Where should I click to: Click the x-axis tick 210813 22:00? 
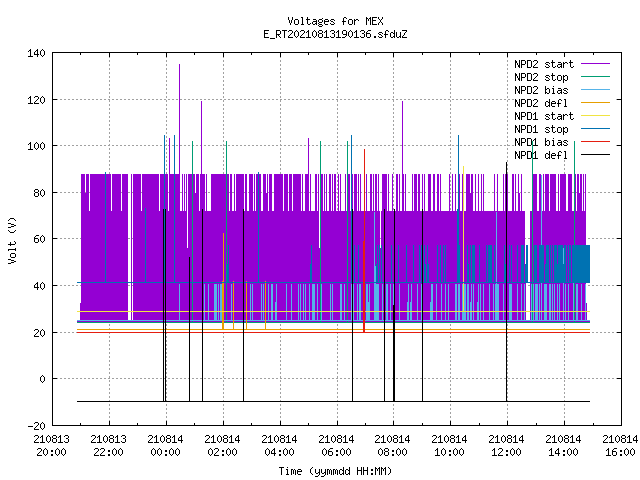pyautogui.click(x=109, y=446)
